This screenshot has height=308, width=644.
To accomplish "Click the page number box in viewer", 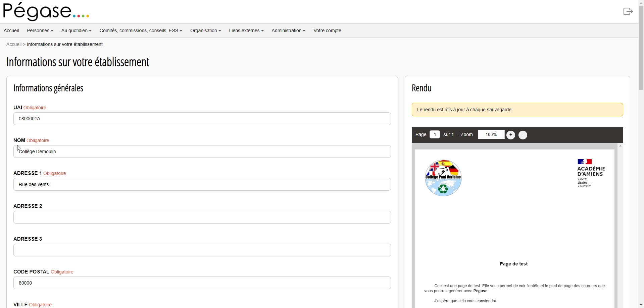I will 435,134.
